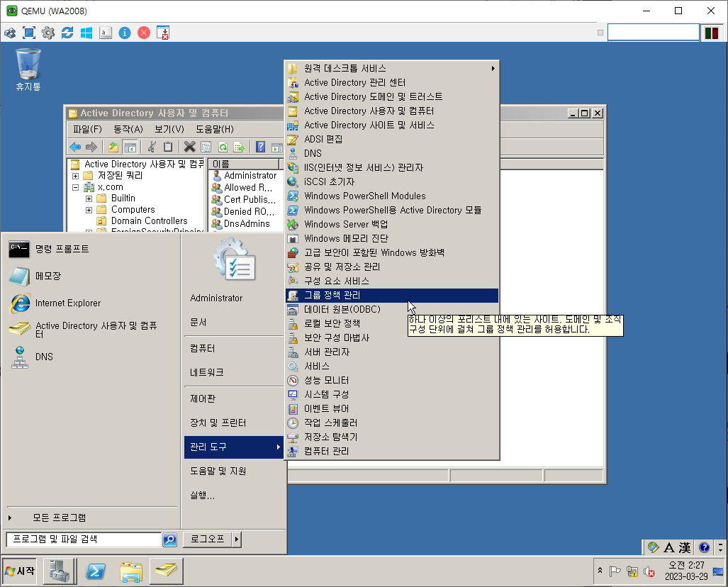The width and height of the screenshot is (728, 587).
Task: Collapse the x.com domain node
Action: point(75,188)
